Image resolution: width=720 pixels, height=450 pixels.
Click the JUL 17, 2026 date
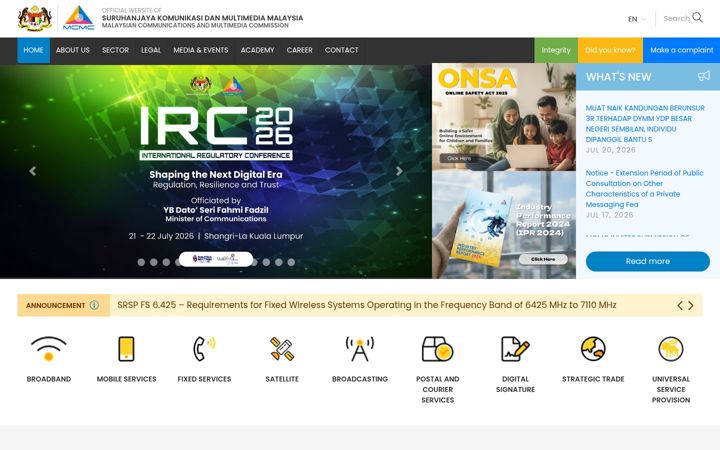(x=609, y=215)
